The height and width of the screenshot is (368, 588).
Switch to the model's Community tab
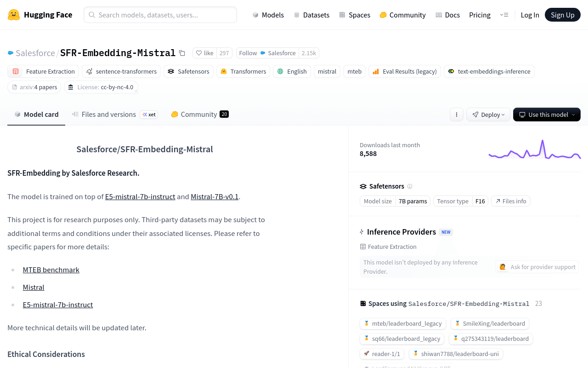click(199, 115)
